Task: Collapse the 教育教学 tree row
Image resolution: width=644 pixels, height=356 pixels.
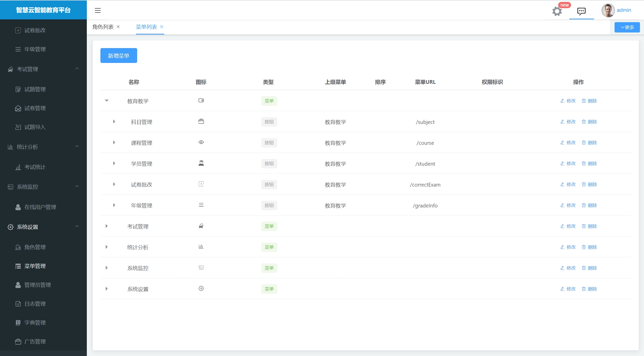Action: pyautogui.click(x=107, y=101)
